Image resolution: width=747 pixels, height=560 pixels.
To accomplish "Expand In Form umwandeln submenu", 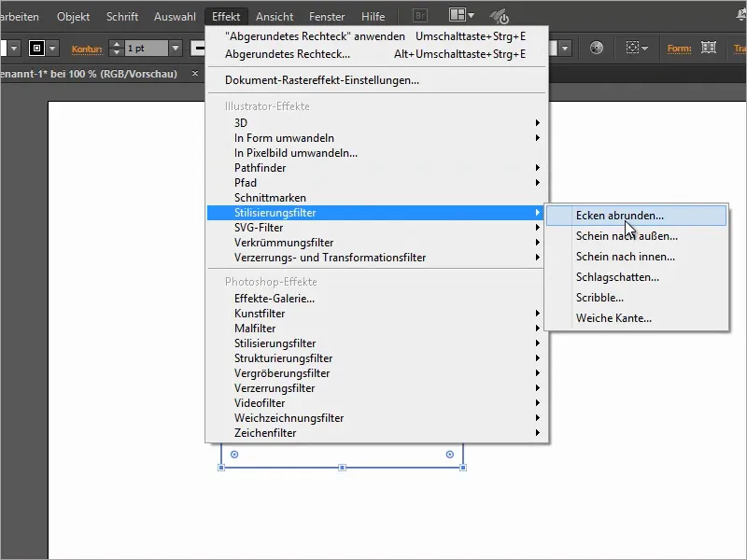I will tap(376, 138).
